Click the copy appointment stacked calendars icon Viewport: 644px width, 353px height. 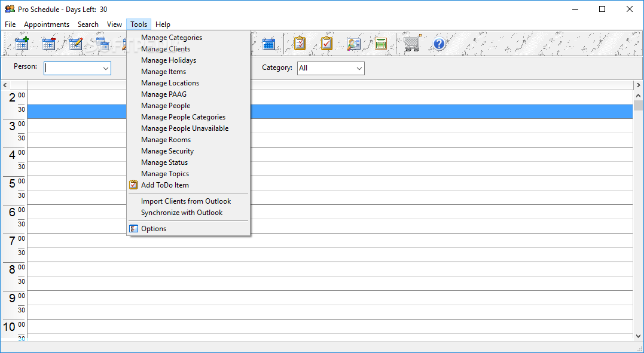click(x=102, y=44)
